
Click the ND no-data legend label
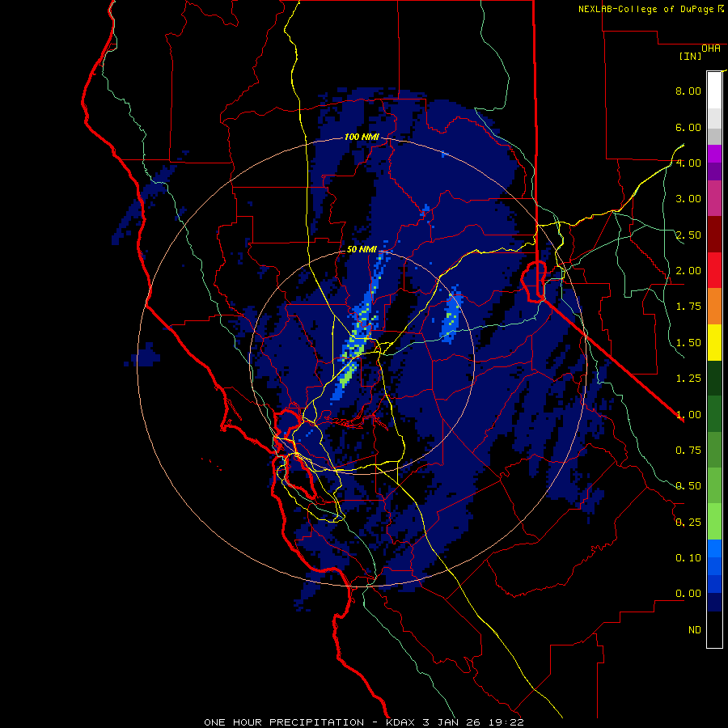(x=695, y=630)
